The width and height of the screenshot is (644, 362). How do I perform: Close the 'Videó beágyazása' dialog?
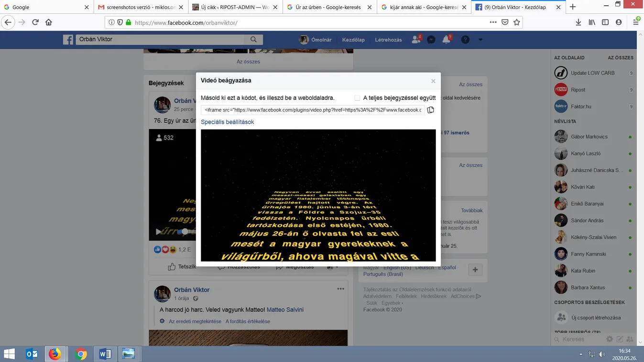tap(433, 81)
